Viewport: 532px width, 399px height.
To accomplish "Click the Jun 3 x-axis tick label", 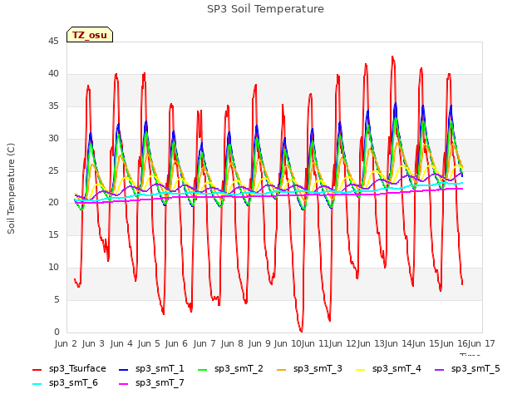I will (93, 343).
